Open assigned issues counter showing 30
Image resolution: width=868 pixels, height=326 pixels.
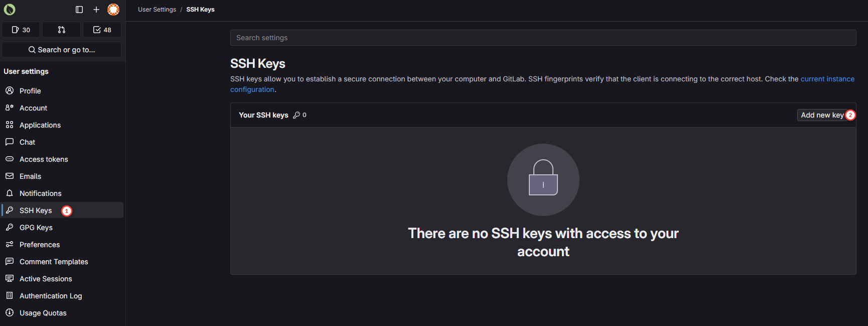pyautogui.click(x=21, y=30)
